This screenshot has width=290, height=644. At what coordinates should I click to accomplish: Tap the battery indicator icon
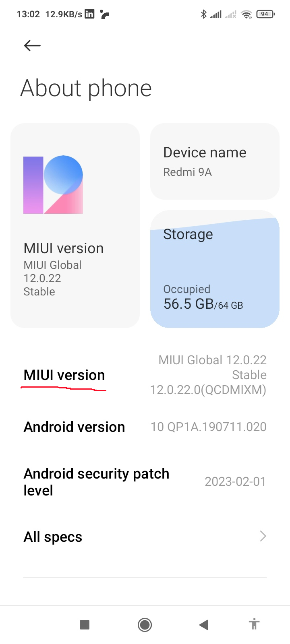point(265,14)
